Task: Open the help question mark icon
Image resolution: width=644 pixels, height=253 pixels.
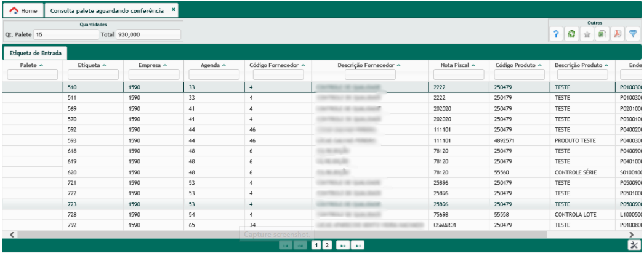Action: tap(556, 34)
